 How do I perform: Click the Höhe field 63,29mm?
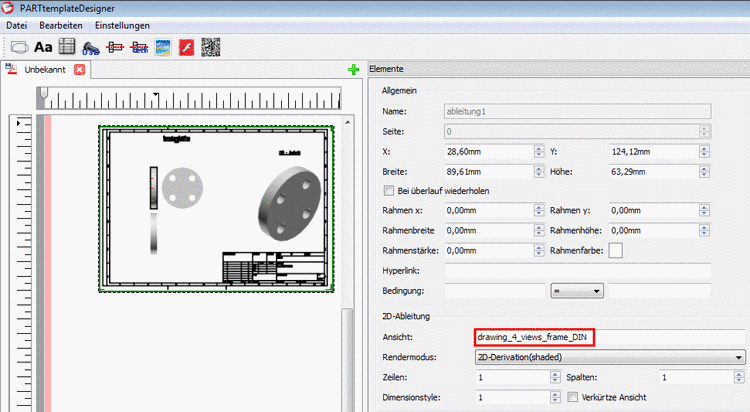pyautogui.click(x=654, y=172)
